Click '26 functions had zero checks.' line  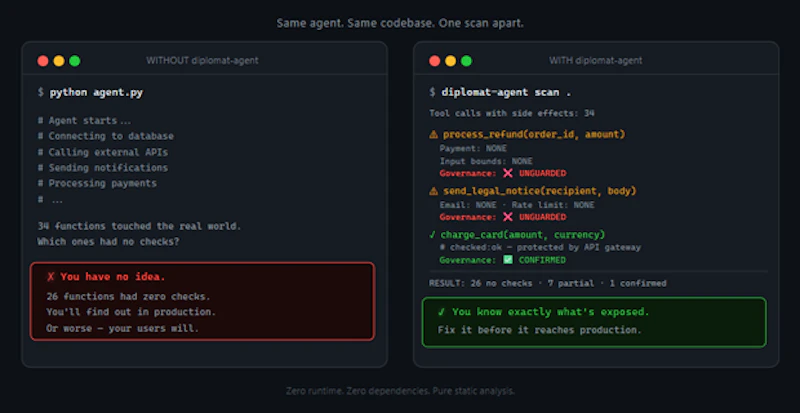tap(128, 297)
